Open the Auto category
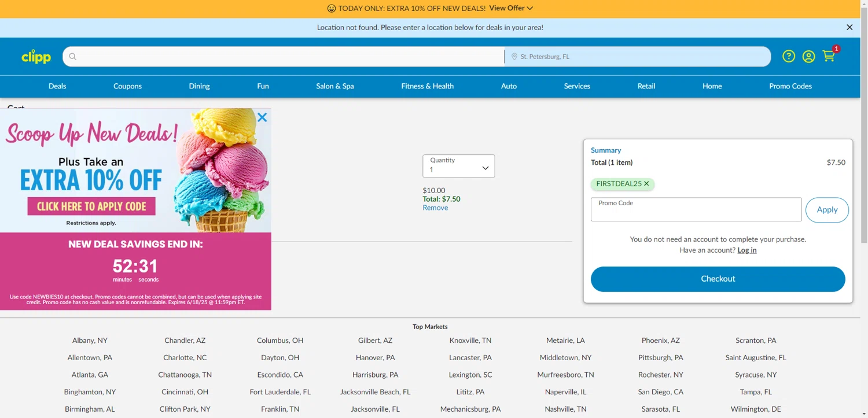868x418 pixels. point(509,86)
